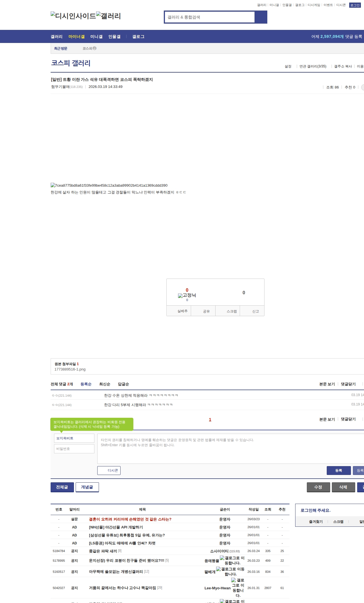Click the 갤러리 logo image beside 디시인사이드

click(x=108, y=16)
